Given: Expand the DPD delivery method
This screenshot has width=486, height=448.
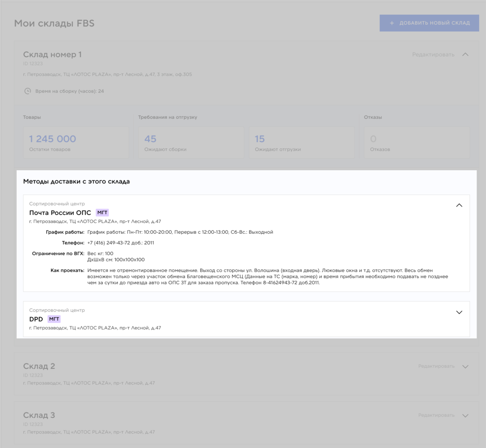Looking at the screenshot, I should point(459,312).
